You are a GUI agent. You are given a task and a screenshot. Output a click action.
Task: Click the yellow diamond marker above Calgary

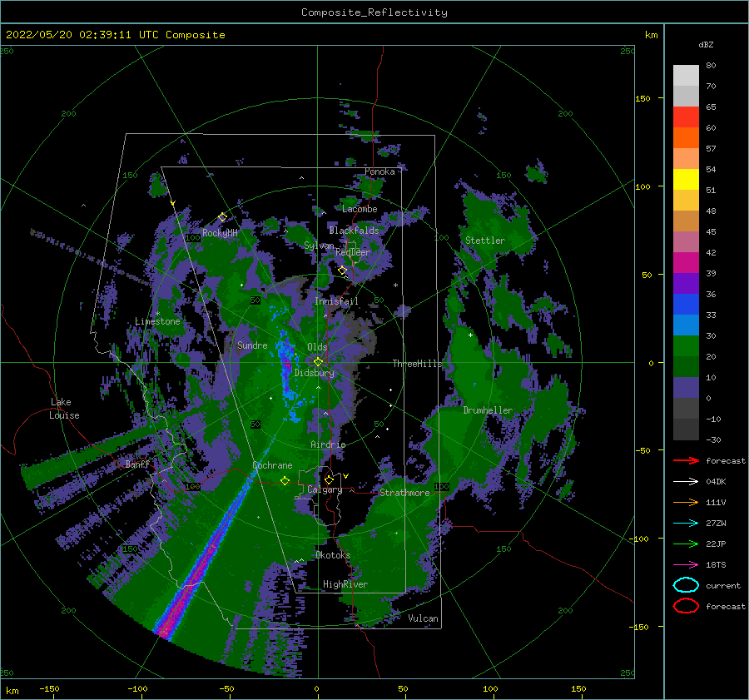(x=329, y=479)
